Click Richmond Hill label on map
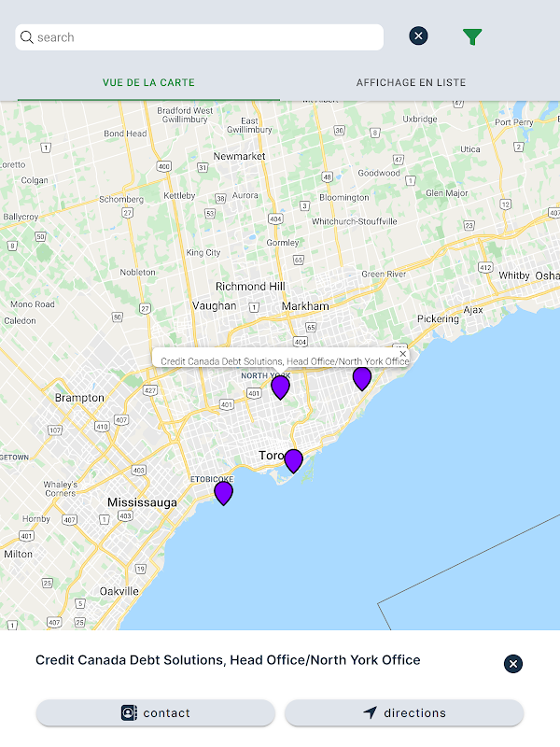Screen dimensions: 560x747 [250, 287]
